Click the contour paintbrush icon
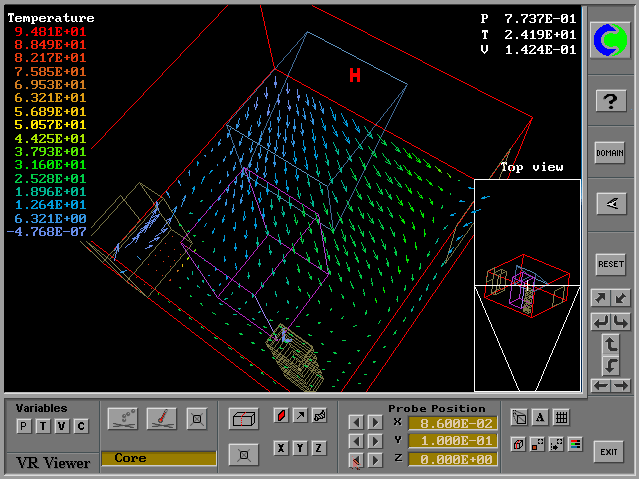Image resolution: width=639 pixels, height=479 pixels. coord(161,417)
